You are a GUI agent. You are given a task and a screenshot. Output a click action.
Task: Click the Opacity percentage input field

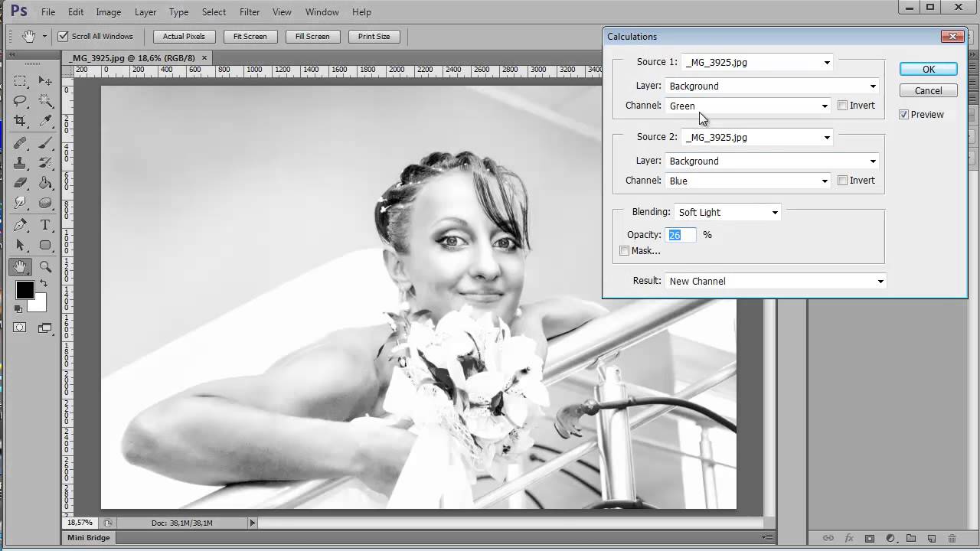(x=681, y=235)
